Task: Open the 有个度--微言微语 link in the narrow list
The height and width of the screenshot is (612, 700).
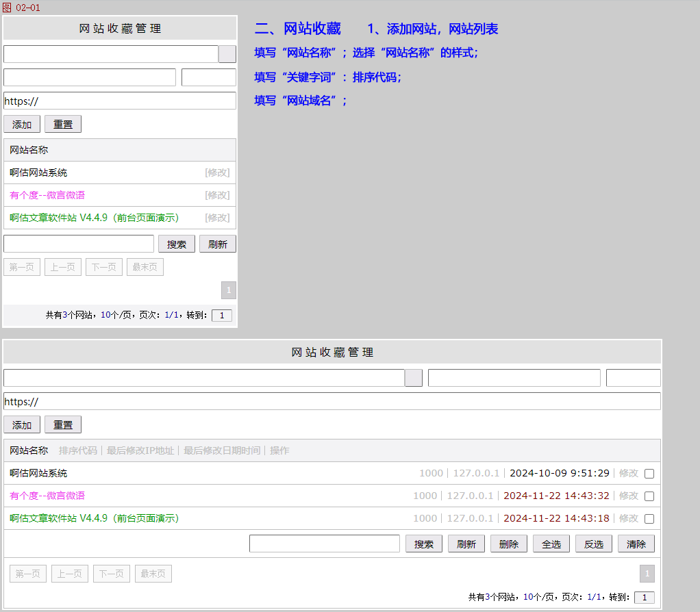Action: click(x=47, y=195)
